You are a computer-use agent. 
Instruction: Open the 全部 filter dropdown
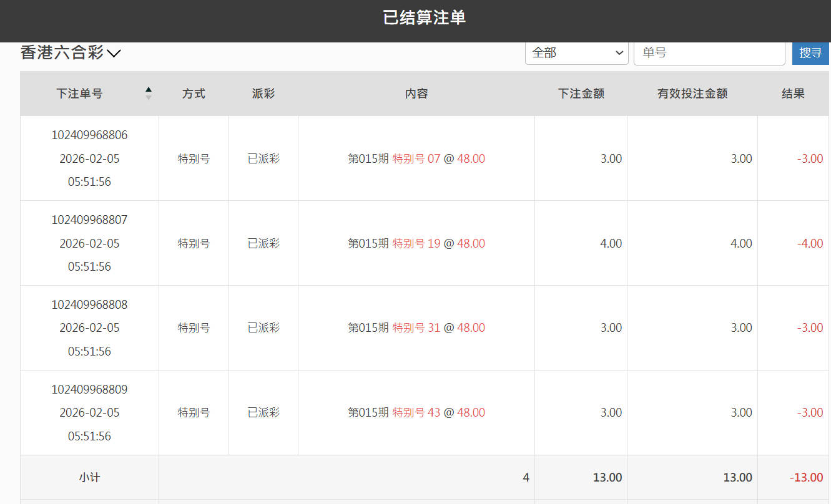tap(576, 53)
